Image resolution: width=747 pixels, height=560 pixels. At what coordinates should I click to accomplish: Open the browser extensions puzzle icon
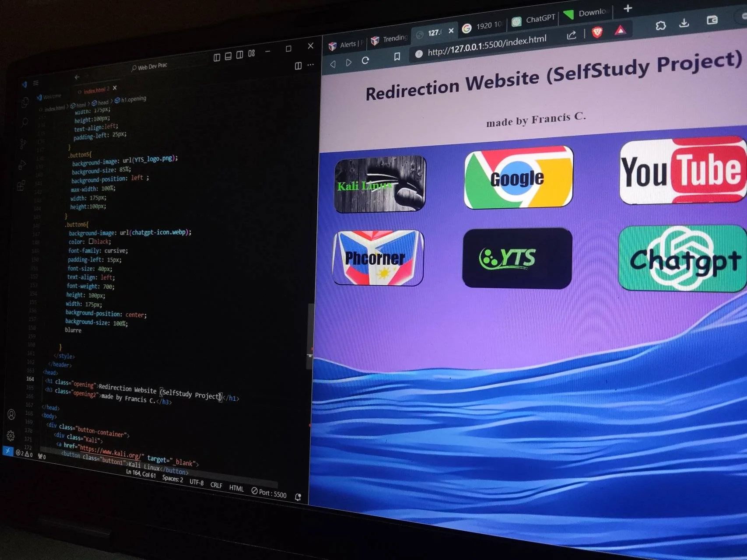(661, 25)
